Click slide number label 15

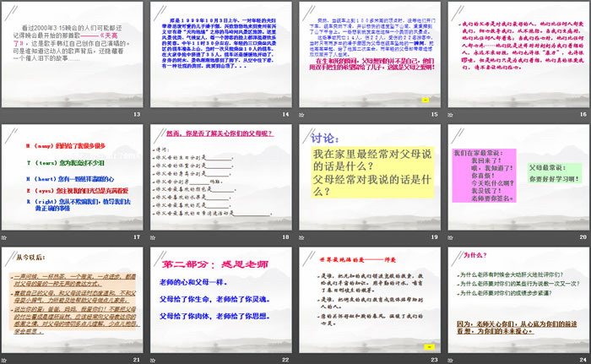[434, 114]
